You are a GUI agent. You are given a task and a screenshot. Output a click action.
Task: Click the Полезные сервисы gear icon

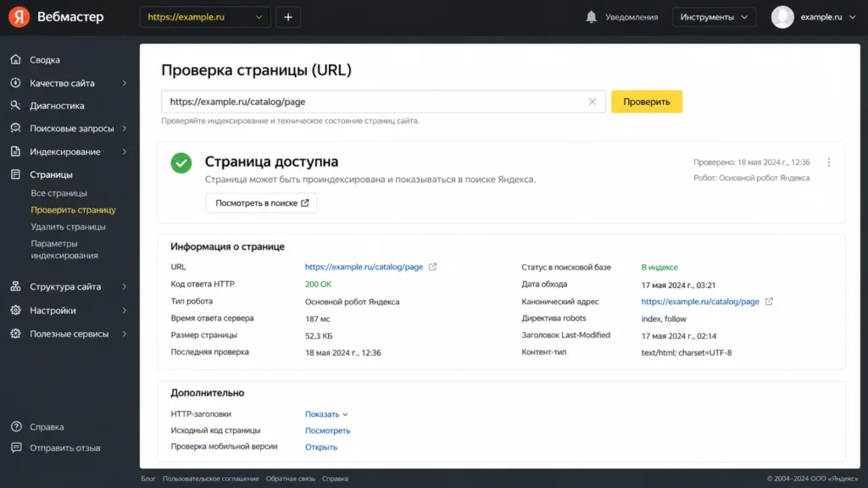pos(15,334)
